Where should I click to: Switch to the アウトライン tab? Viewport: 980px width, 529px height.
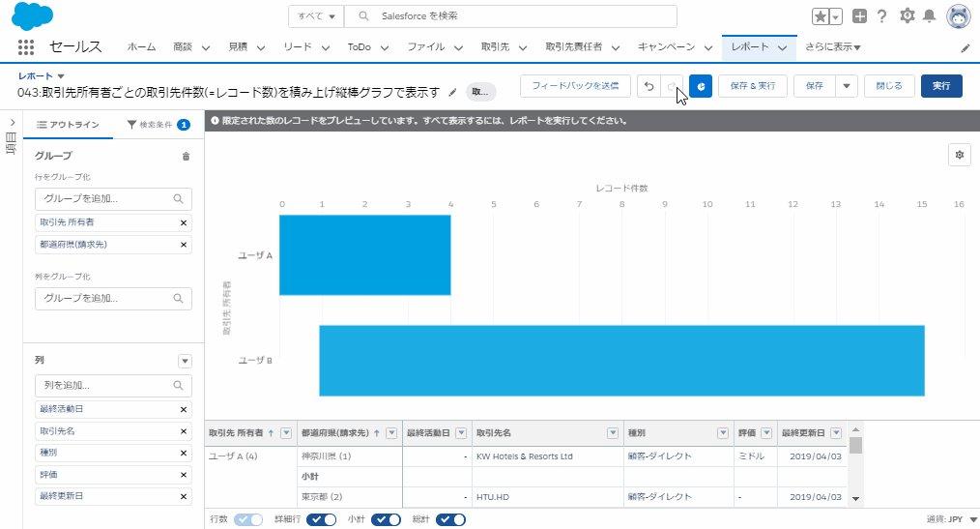click(x=68, y=125)
